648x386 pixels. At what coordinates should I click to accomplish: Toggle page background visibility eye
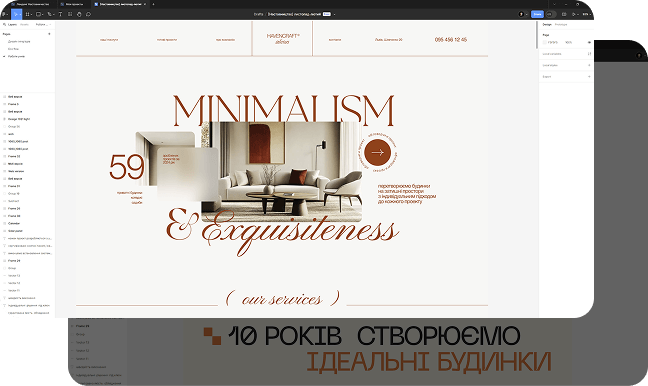click(x=589, y=42)
